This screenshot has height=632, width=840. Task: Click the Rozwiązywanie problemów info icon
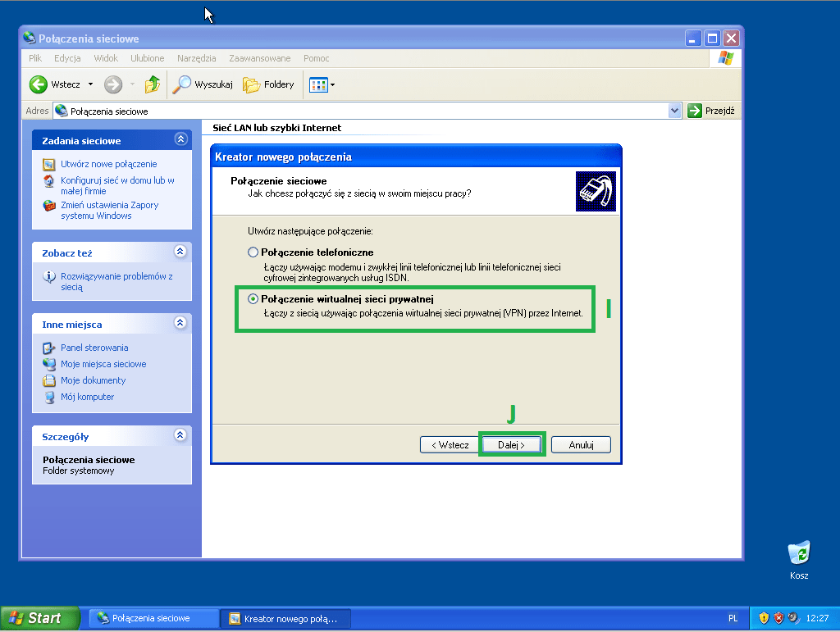[48, 277]
